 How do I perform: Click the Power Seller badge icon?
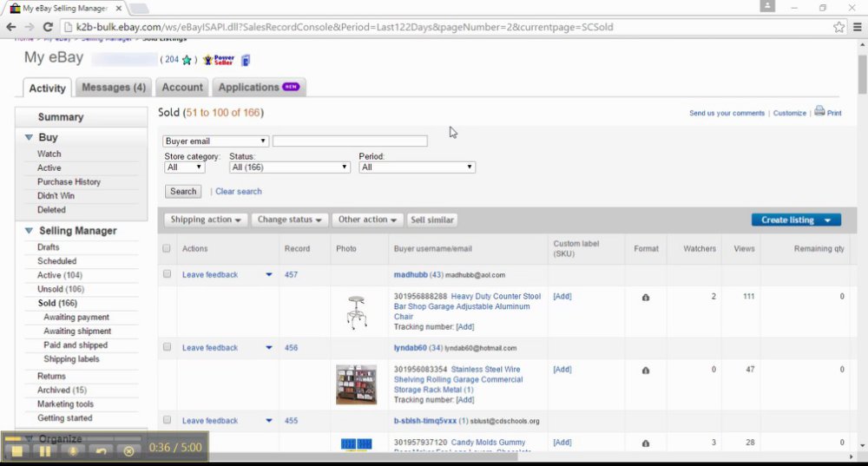coord(219,60)
